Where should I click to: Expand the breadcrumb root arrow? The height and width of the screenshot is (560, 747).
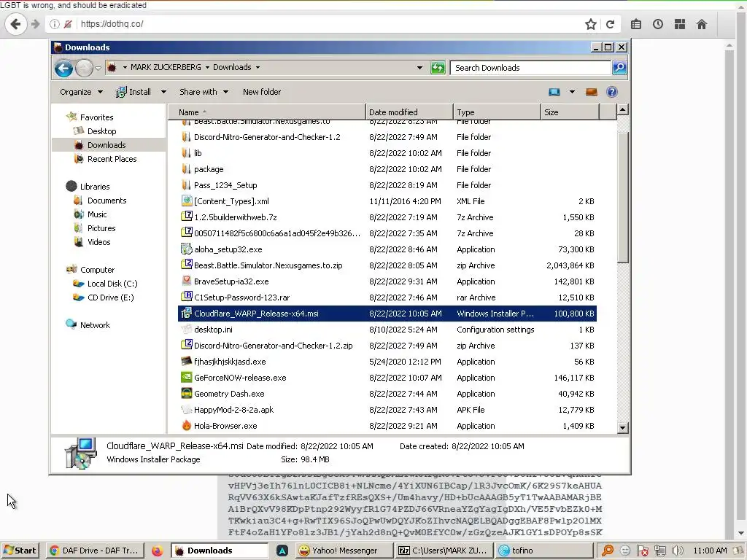[125, 68]
